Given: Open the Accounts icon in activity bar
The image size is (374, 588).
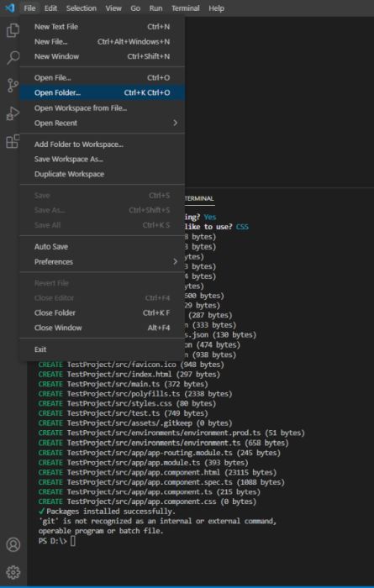Looking at the screenshot, I should (x=13, y=544).
